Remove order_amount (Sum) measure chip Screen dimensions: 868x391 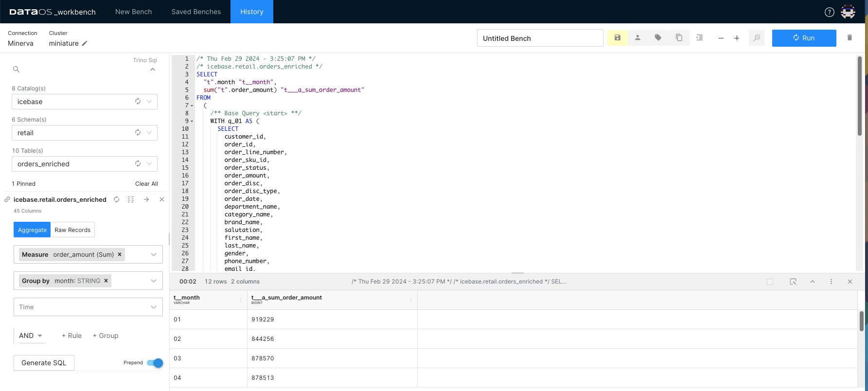coord(120,254)
